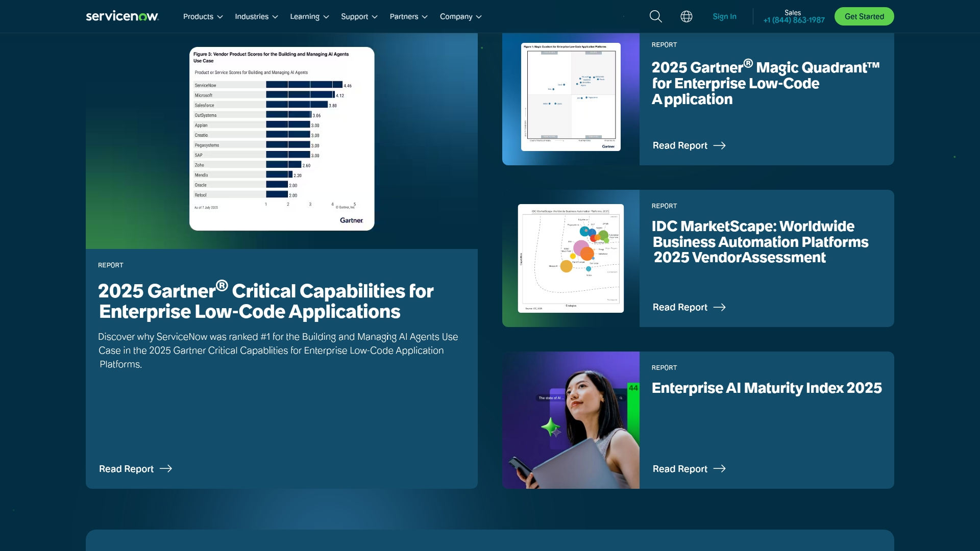
Task: Click the IDC MarketScape bubble chart image
Action: click(x=570, y=258)
